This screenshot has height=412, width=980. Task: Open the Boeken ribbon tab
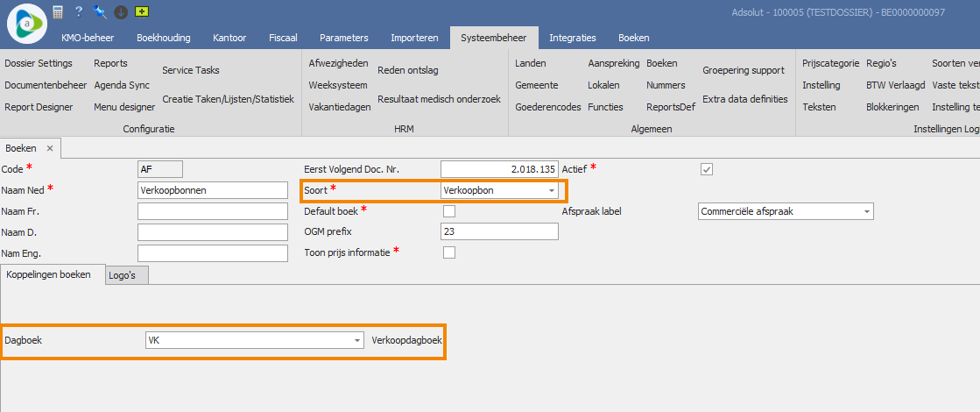click(x=634, y=38)
